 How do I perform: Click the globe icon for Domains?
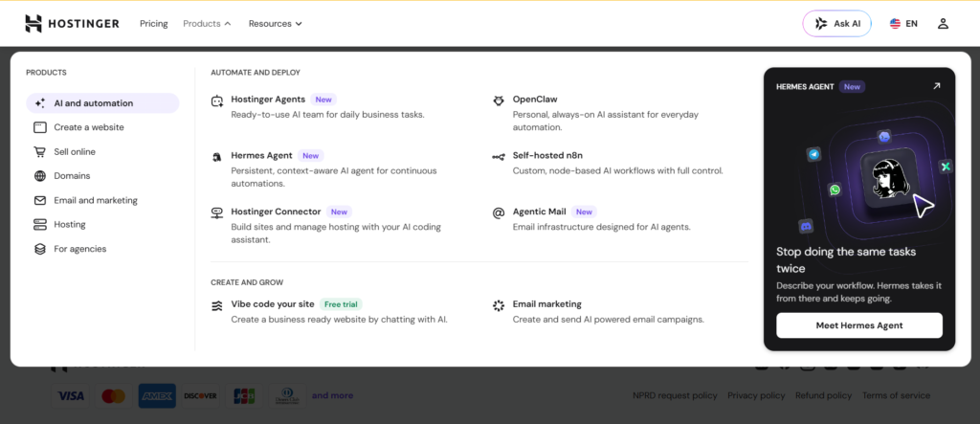(x=40, y=176)
